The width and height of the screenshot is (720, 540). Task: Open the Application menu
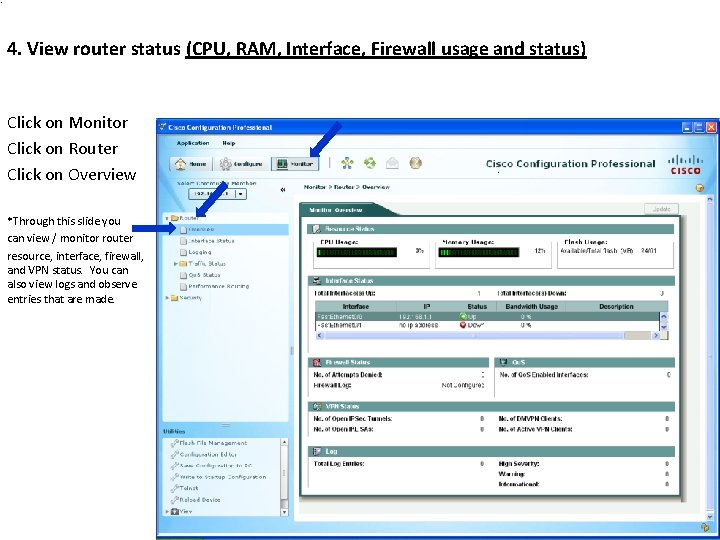tap(193, 143)
